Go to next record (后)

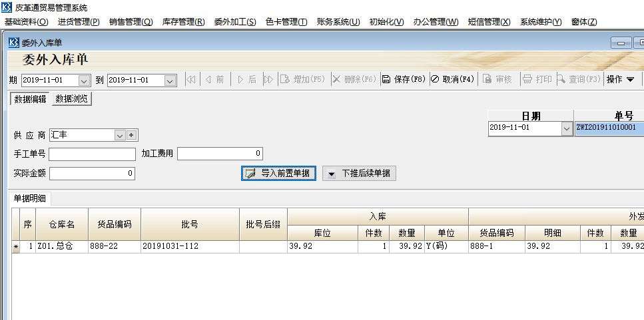click(x=247, y=80)
